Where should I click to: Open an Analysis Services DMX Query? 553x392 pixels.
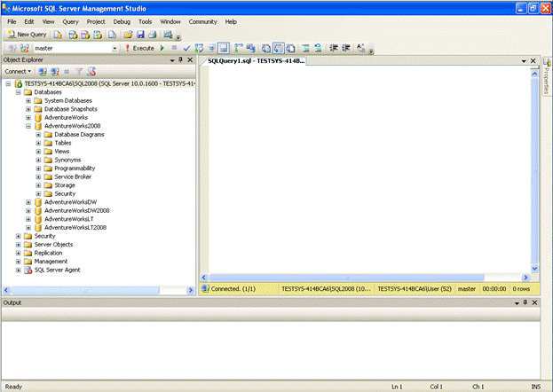85,35
